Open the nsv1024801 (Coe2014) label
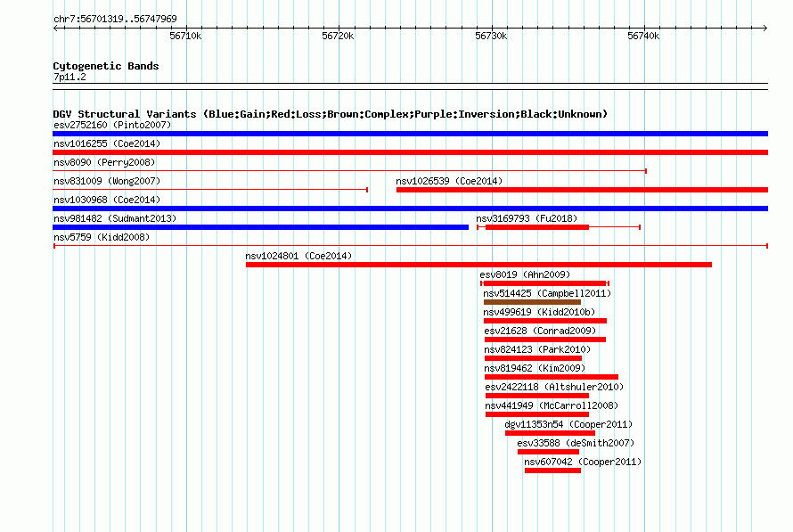The image size is (793, 532). tap(298, 256)
